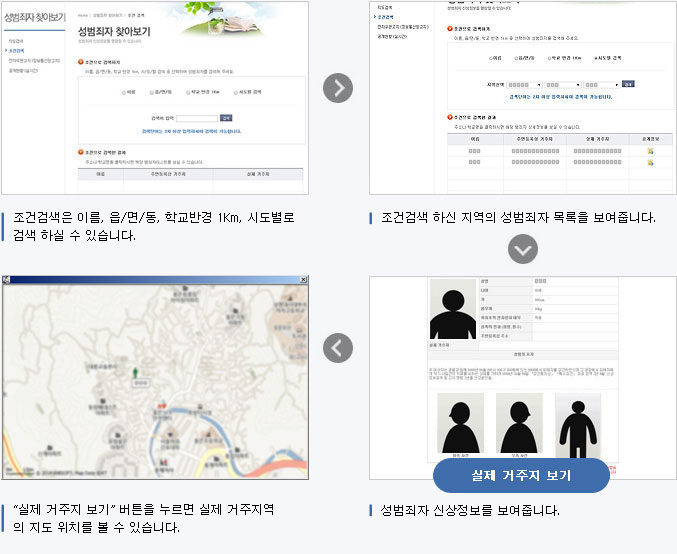Click caption 조건검색 하신 지역의 성범죄자 목록을 보여줍니다
This screenshot has height=554, width=677.
(x=518, y=217)
